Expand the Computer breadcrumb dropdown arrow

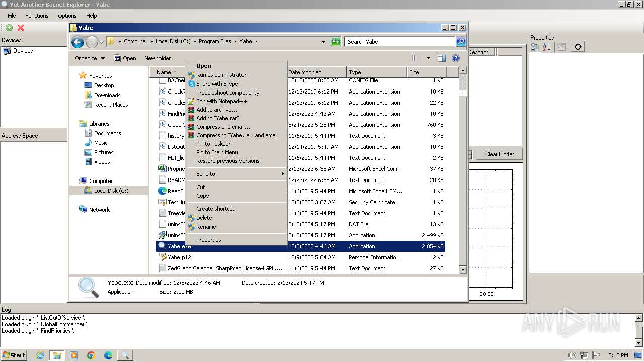(x=151, y=42)
